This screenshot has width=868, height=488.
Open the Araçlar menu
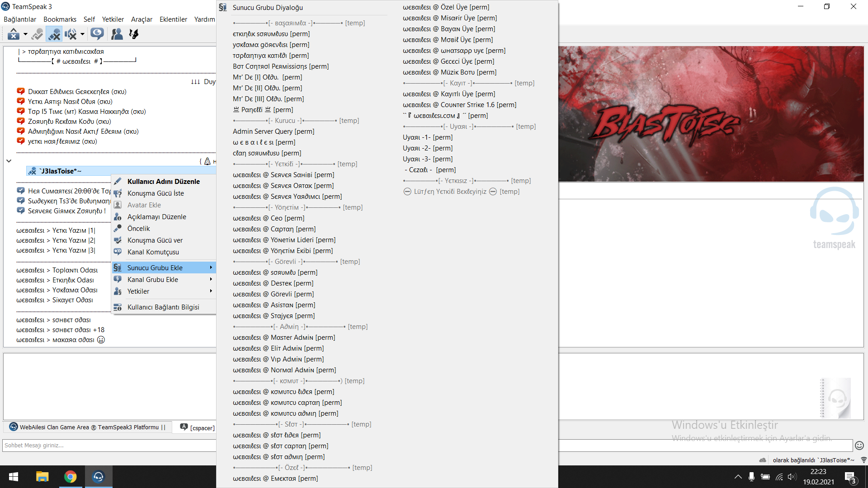(142, 19)
